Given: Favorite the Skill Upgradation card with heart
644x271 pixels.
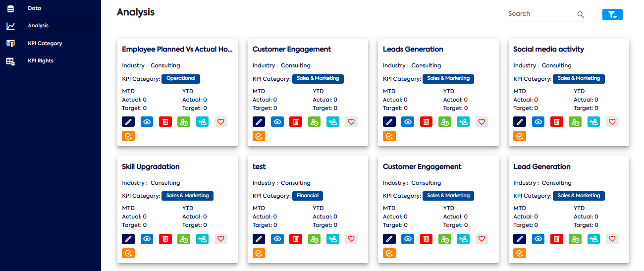Looking at the screenshot, I should pos(221,239).
